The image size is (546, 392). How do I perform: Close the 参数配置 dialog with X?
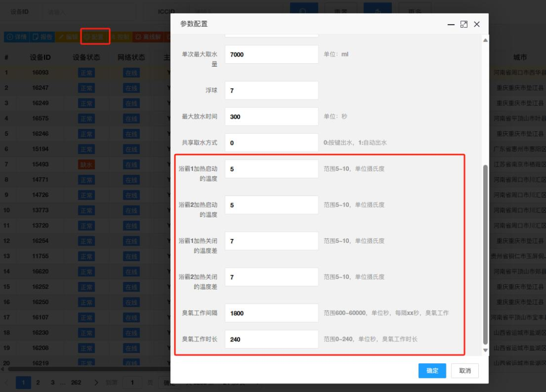click(x=477, y=24)
